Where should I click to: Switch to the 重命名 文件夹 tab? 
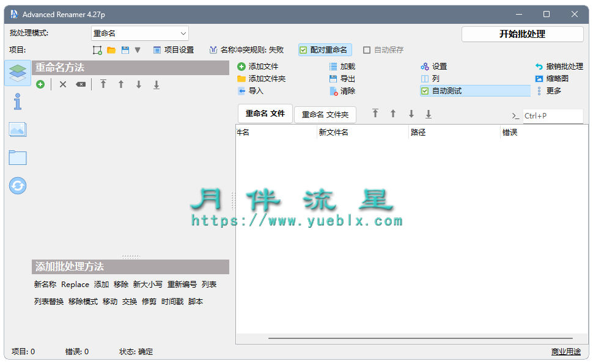pyautogui.click(x=325, y=115)
